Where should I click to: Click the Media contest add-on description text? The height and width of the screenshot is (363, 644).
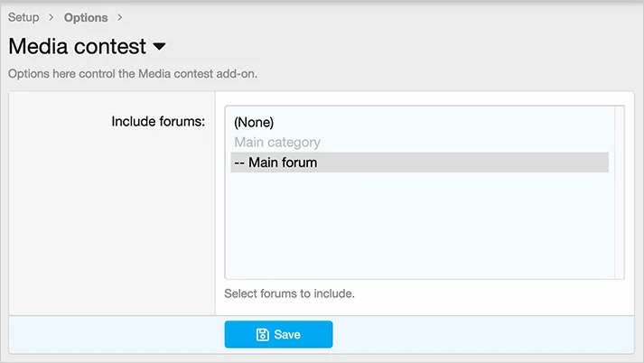[x=133, y=74]
